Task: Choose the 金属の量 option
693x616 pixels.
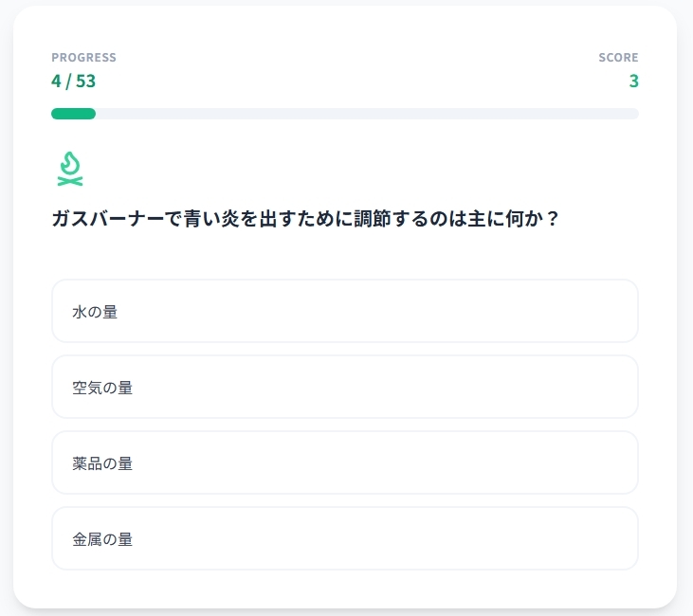Action: (344, 538)
